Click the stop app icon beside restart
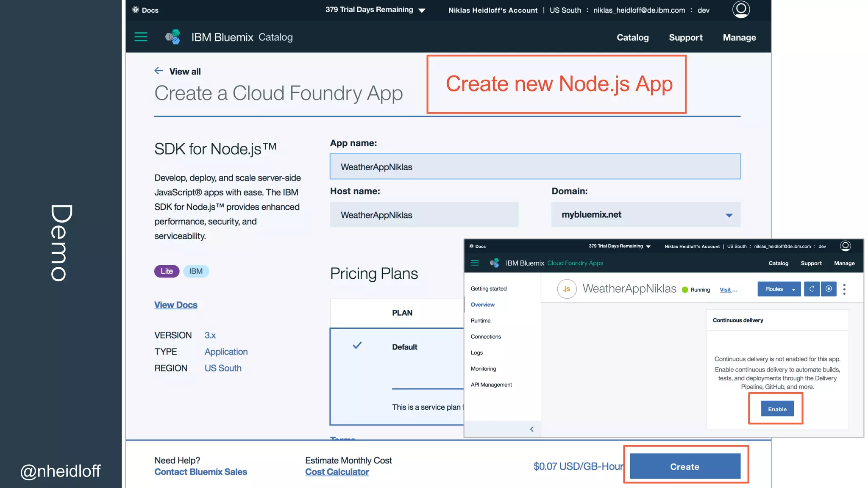The image size is (868, 488). pyautogui.click(x=829, y=289)
